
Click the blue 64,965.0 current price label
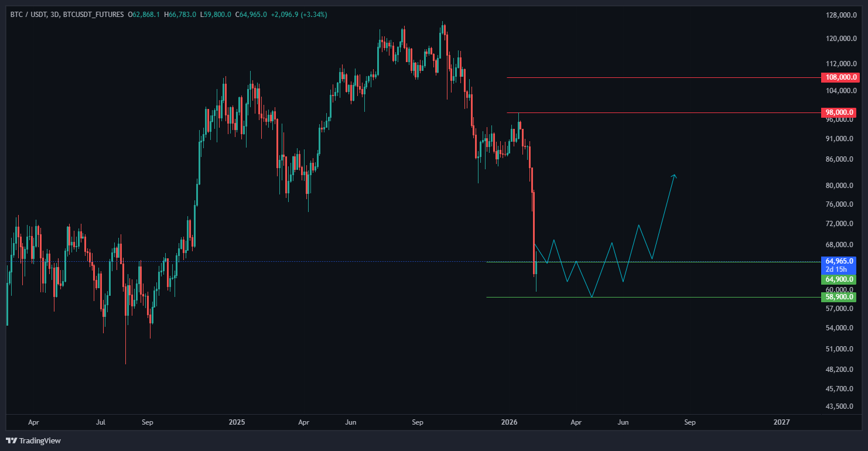pos(840,261)
